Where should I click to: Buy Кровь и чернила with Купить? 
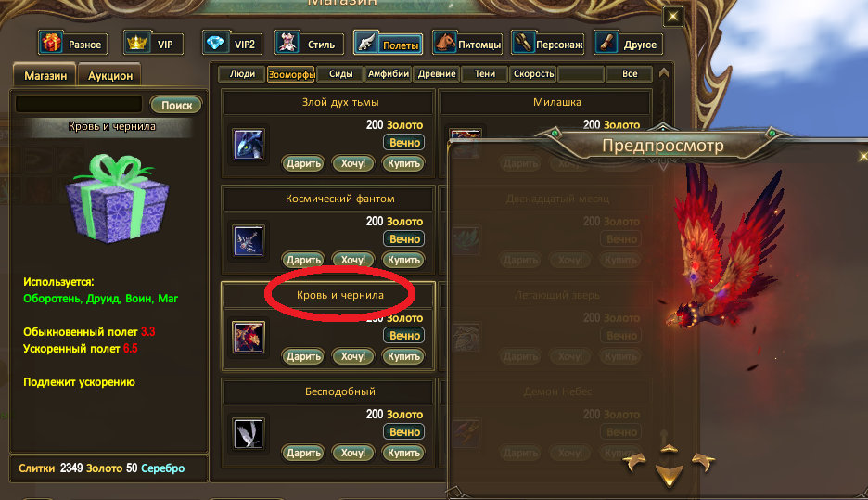click(403, 356)
